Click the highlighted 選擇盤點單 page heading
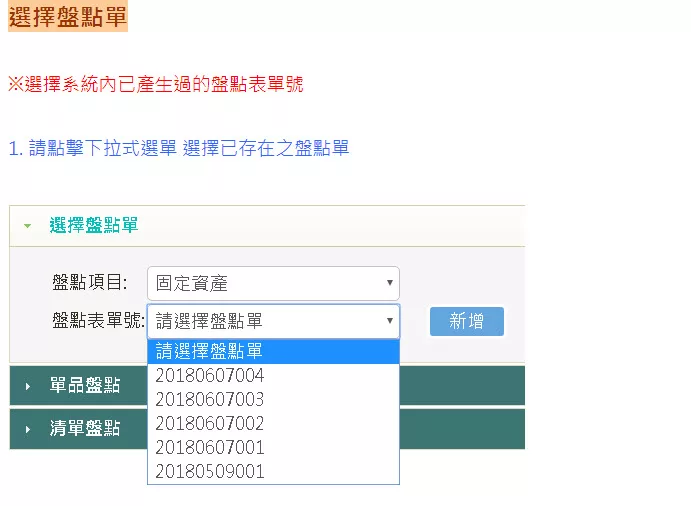The height and width of the screenshot is (506, 691). click(67, 17)
